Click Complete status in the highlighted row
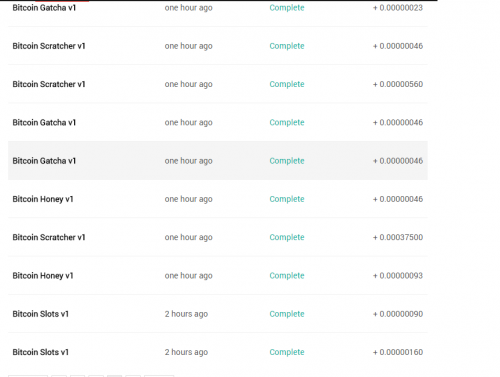 pyautogui.click(x=287, y=161)
